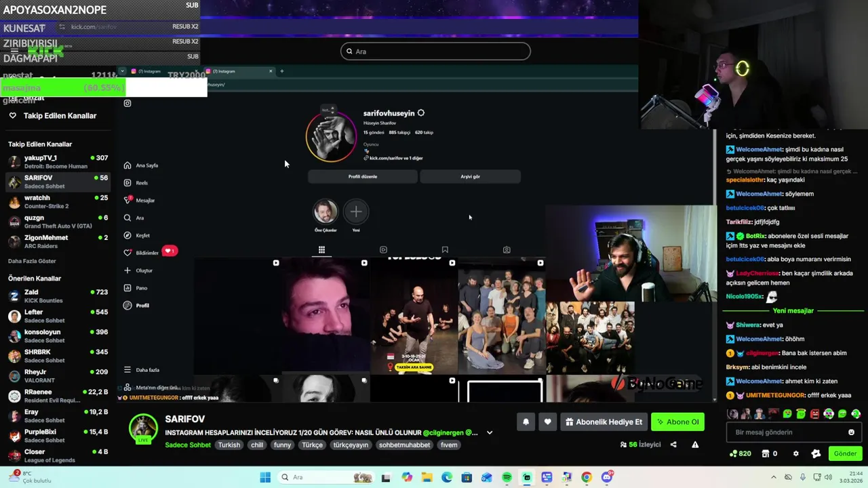Image resolution: width=868 pixels, height=488 pixels.
Task: Open PurpleBixi recommended channel
Action: click(x=58, y=435)
